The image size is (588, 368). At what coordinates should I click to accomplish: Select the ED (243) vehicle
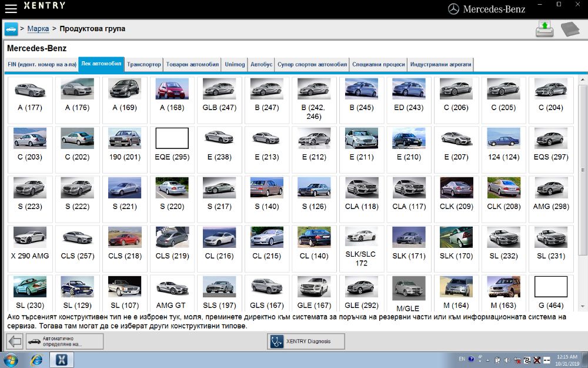tap(409, 100)
